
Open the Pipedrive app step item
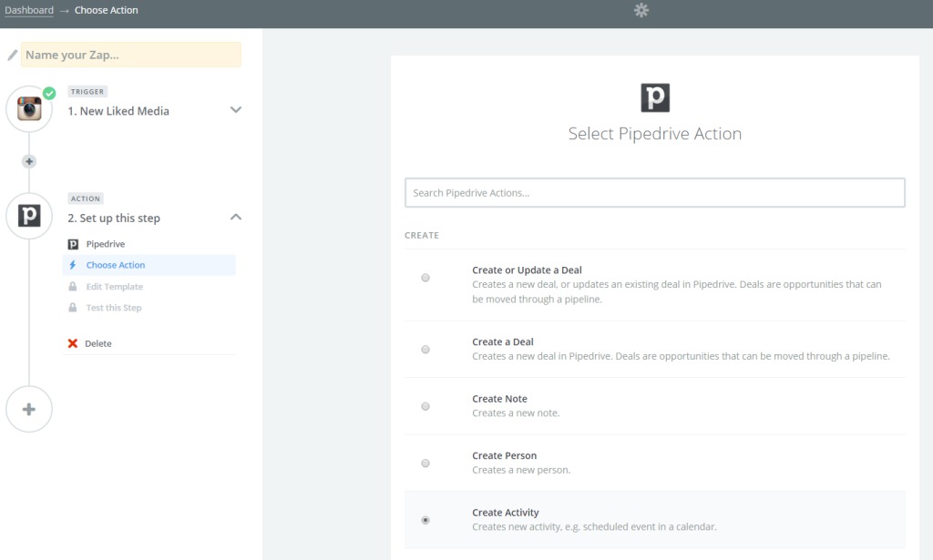pyautogui.click(x=149, y=244)
